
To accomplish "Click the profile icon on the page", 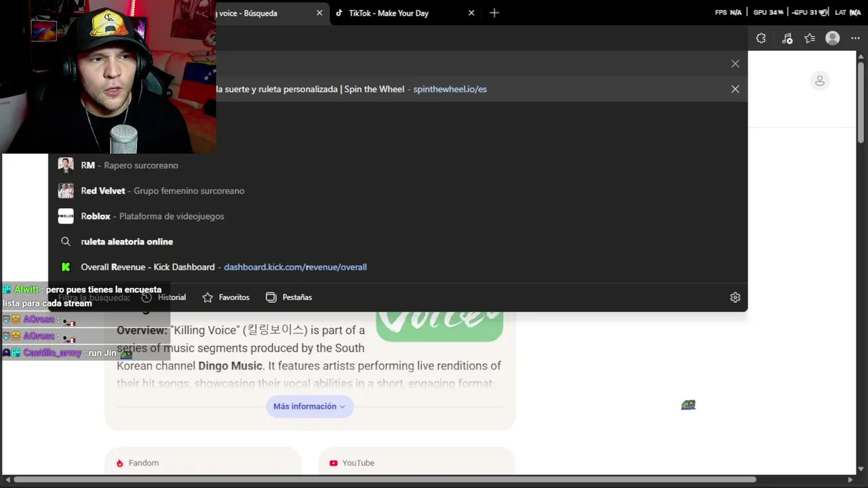I will pyautogui.click(x=820, y=81).
